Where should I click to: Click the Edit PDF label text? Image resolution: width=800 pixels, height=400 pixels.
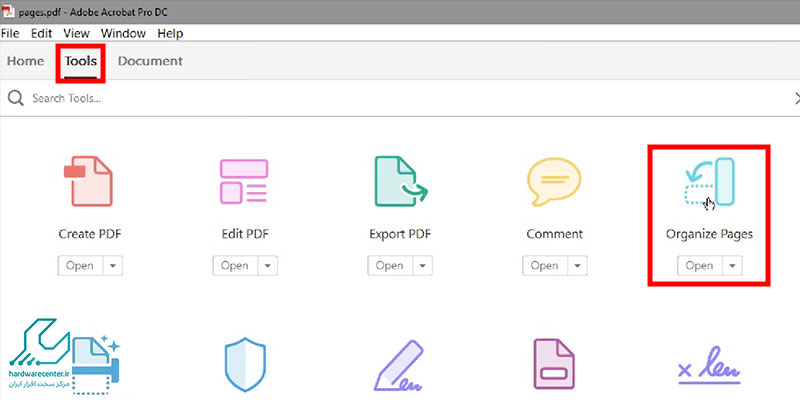245,234
